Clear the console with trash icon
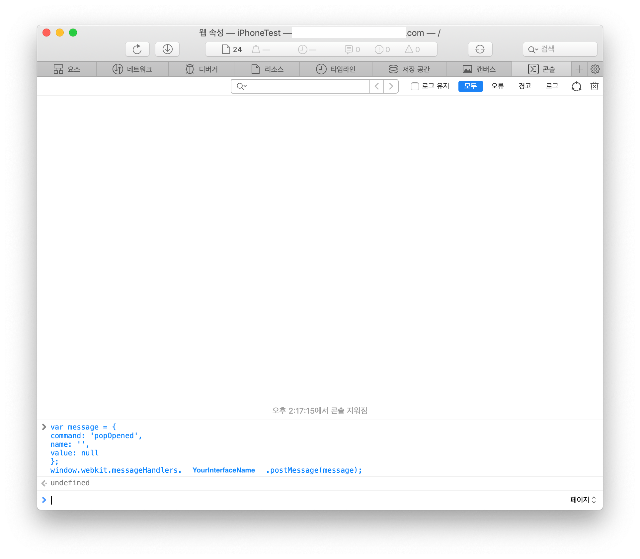Image resolution: width=640 pixels, height=559 pixels. [x=594, y=86]
